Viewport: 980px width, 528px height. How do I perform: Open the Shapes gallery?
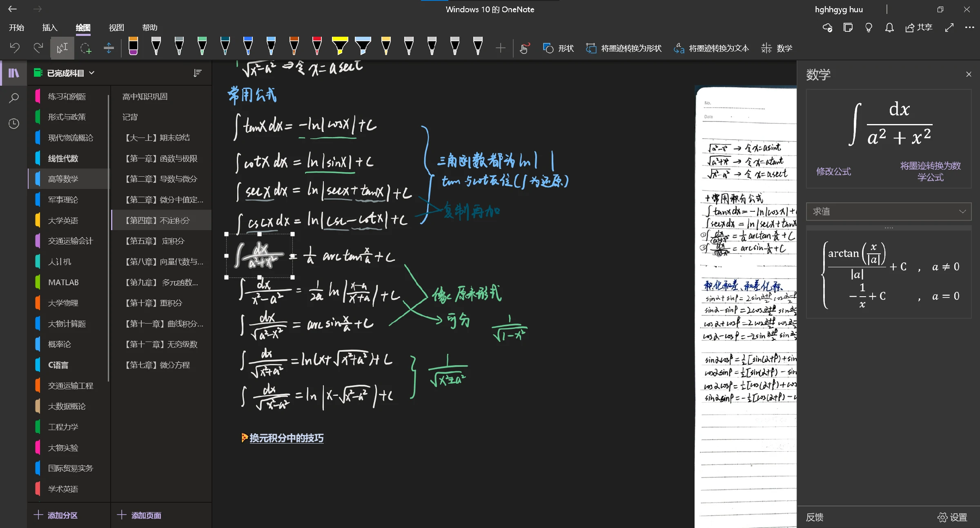tap(559, 48)
